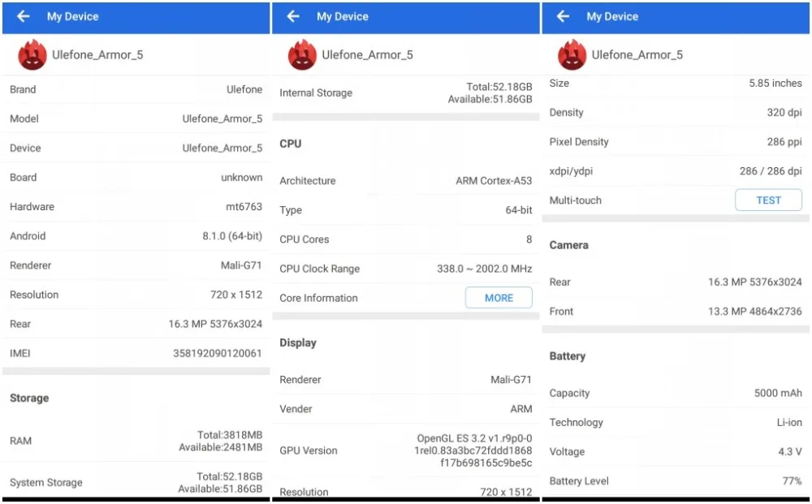Click the 'Multi-touch' label
812x504 pixels.
point(576,200)
